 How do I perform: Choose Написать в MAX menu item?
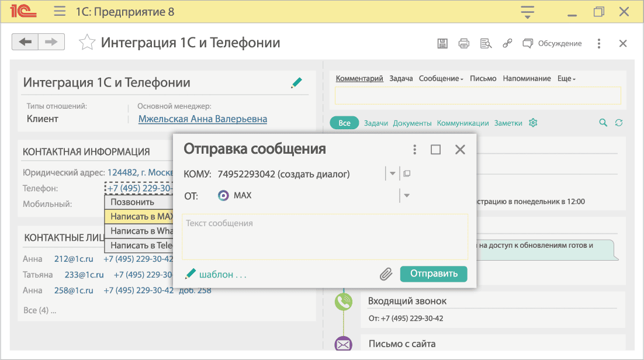pos(139,217)
